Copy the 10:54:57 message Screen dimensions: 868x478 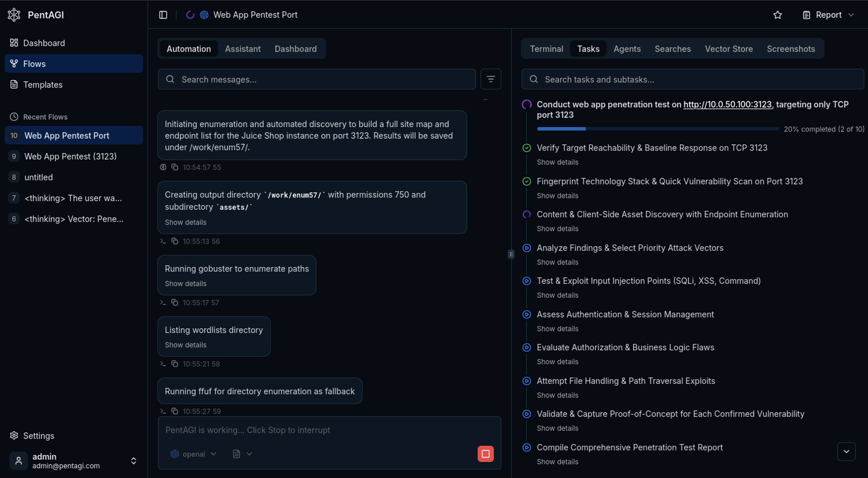point(175,167)
